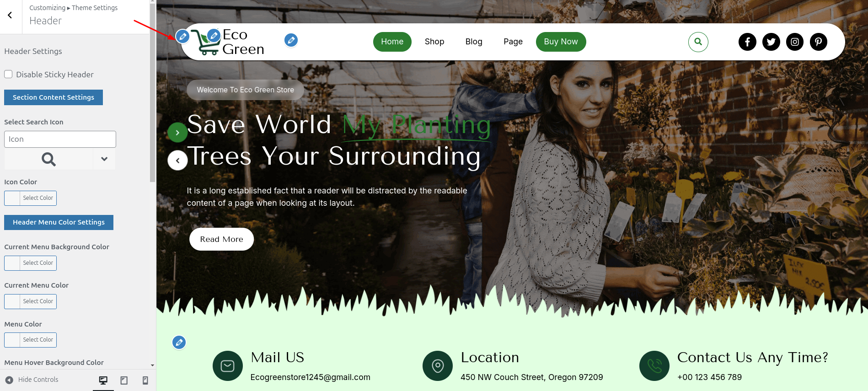This screenshot has width=868, height=391.
Task: Click the Section Content Settings button
Action: point(54,97)
